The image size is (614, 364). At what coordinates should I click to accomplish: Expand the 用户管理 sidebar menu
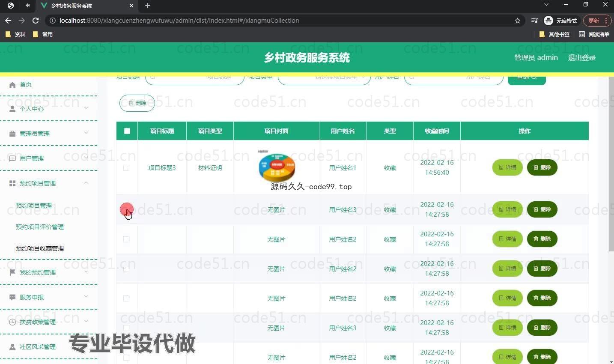pos(48,158)
